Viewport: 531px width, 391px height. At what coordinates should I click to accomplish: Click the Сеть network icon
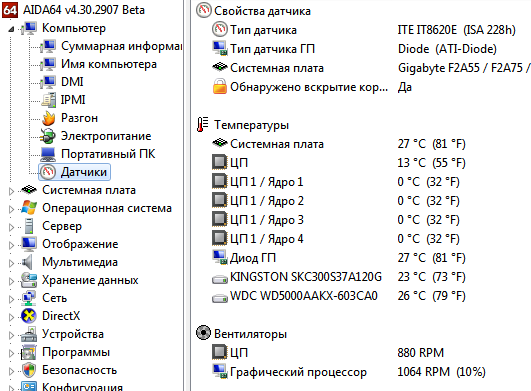coord(28,298)
